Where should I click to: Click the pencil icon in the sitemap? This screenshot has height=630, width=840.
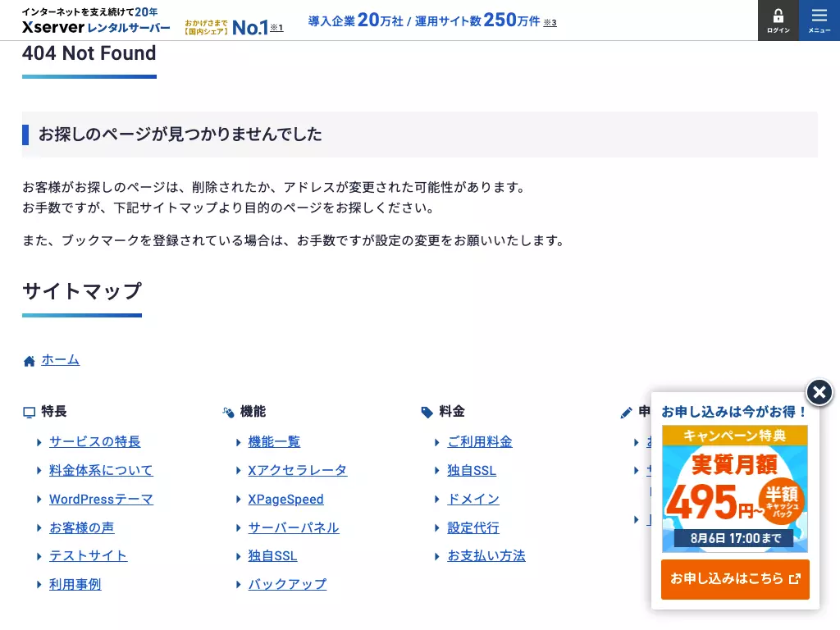[x=626, y=412]
